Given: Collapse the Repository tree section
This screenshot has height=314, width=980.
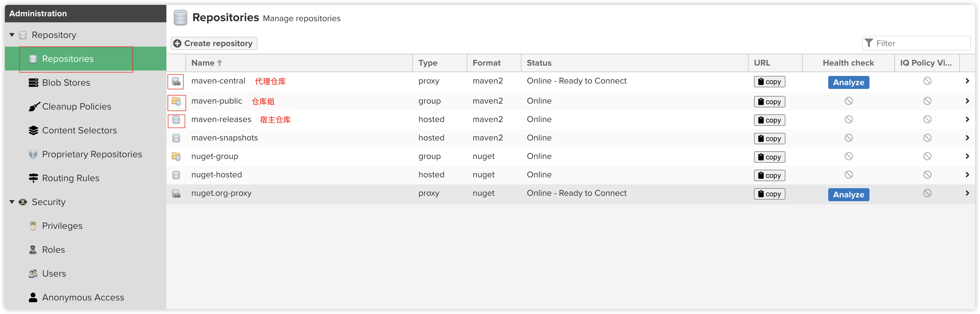Looking at the screenshot, I should point(12,35).
